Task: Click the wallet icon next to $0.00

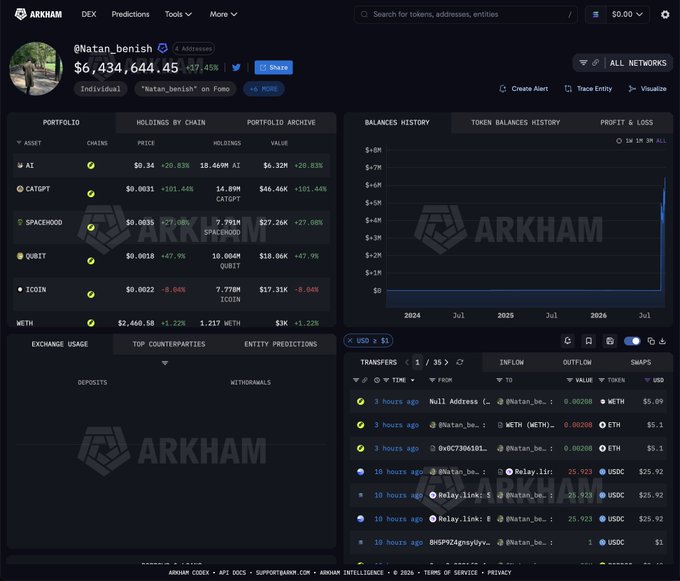Action: pyautogui.click(x=595, y=14)
